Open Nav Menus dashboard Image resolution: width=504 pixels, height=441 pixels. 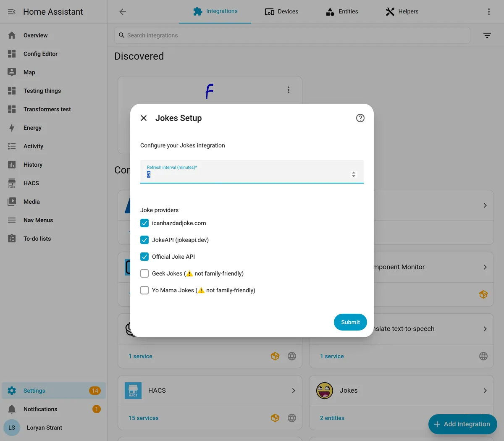[54, 220]
